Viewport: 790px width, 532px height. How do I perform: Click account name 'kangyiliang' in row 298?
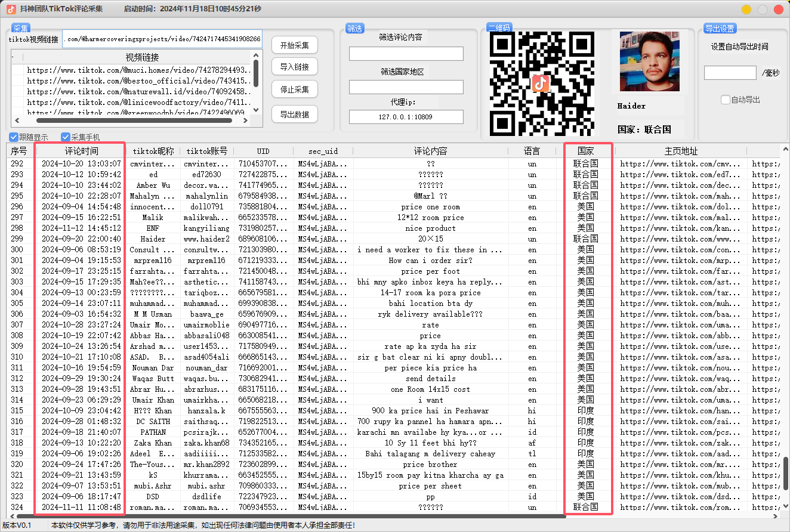tap(207, 228)
